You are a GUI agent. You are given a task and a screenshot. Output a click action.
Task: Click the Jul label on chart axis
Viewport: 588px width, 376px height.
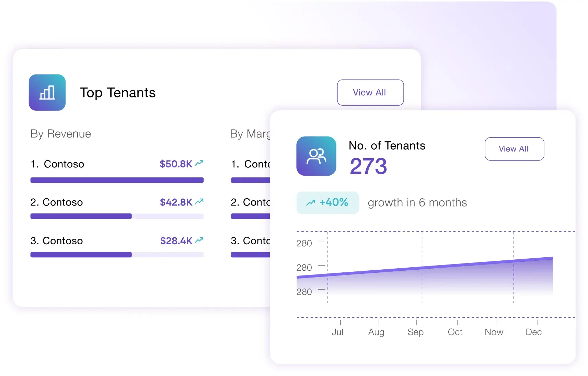click(x=337, y=332)
